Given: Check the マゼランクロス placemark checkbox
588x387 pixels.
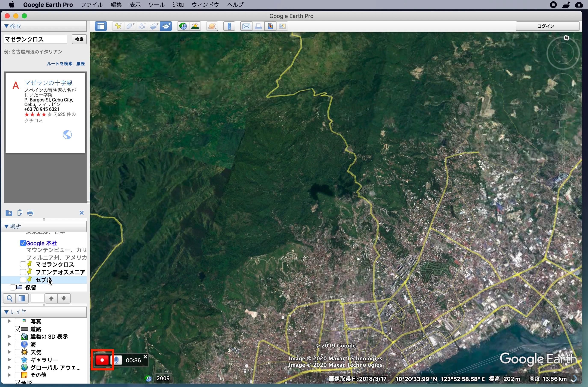Looking at the screenshot, I should point(23,264).
